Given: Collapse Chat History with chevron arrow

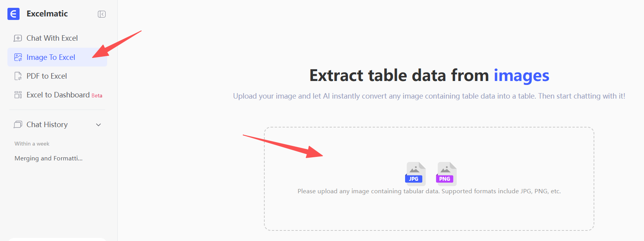Looking at the screenshot, I should (99, 125).
